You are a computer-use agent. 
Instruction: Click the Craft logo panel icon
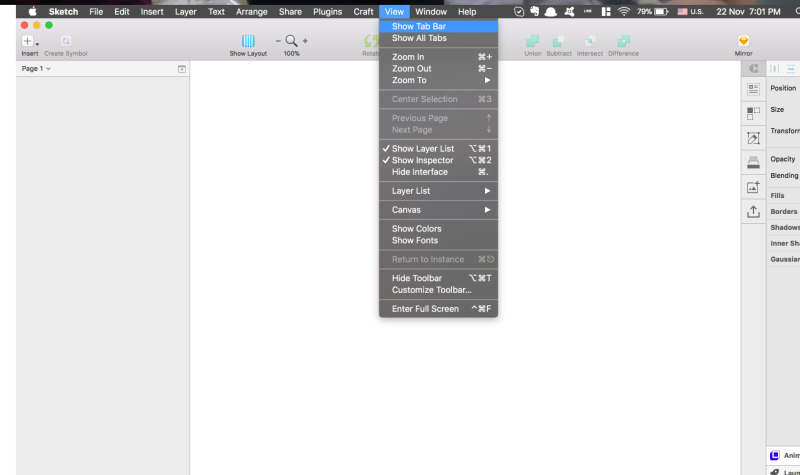pos(754,68)
